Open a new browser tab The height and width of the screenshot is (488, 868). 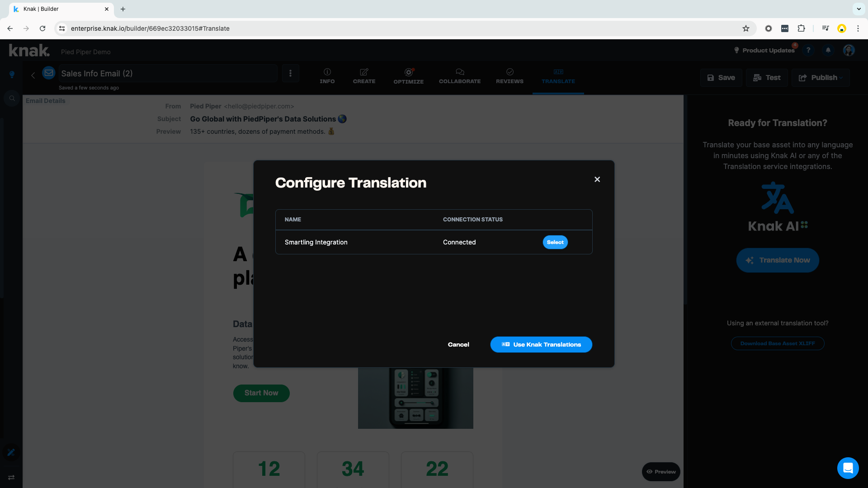coord(123,9)
